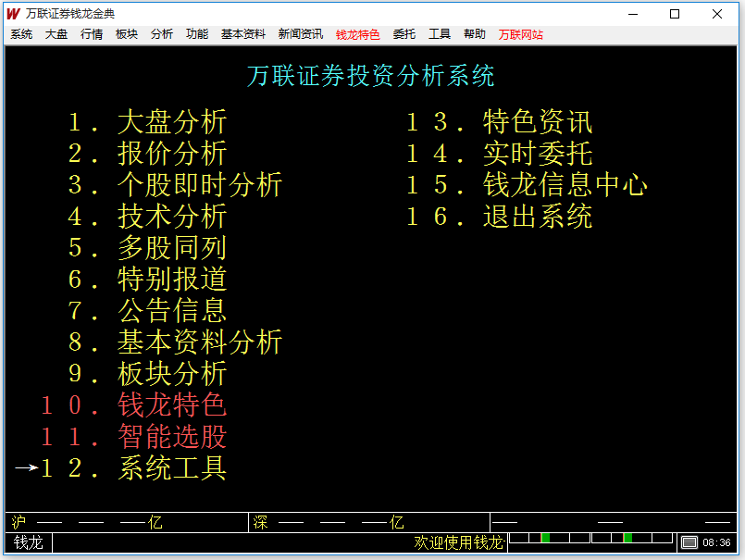Close the 万联证券钱龙金典 window
The image size is (745, 560).
pyautogui.click(x=717, y=14)
